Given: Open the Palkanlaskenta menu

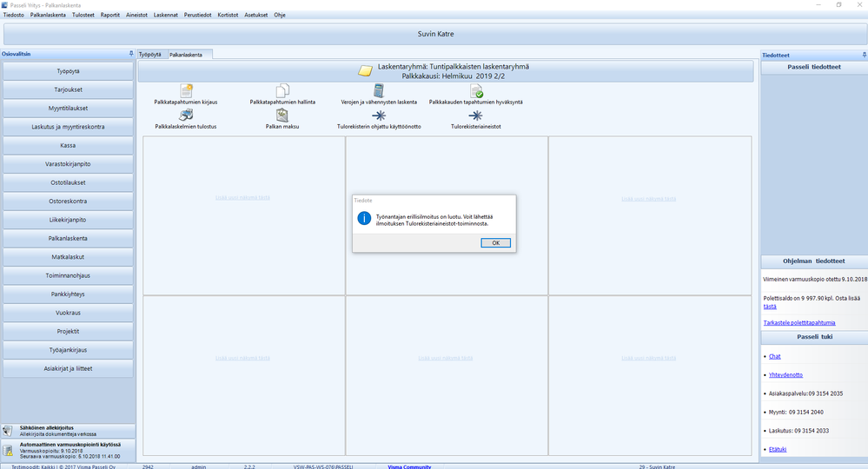Looking at the screenshot, I should coord(48,15).
